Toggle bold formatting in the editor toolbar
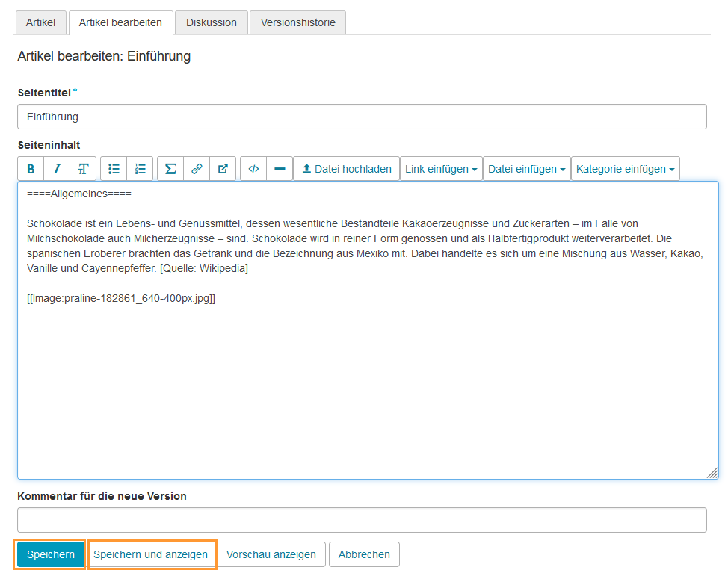This screenshot has height=582, width=728. point(31,169)
